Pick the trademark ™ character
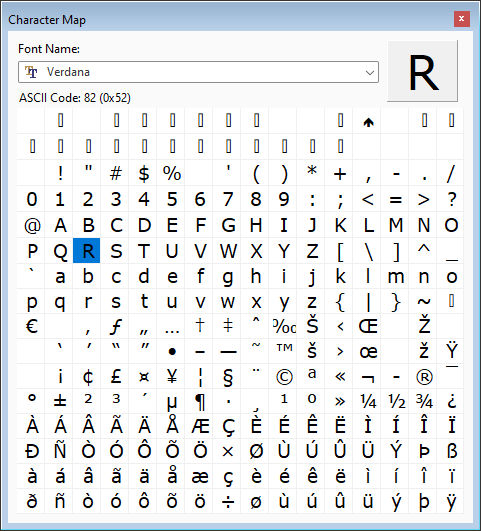481x531 pixels. click(284, 352)
